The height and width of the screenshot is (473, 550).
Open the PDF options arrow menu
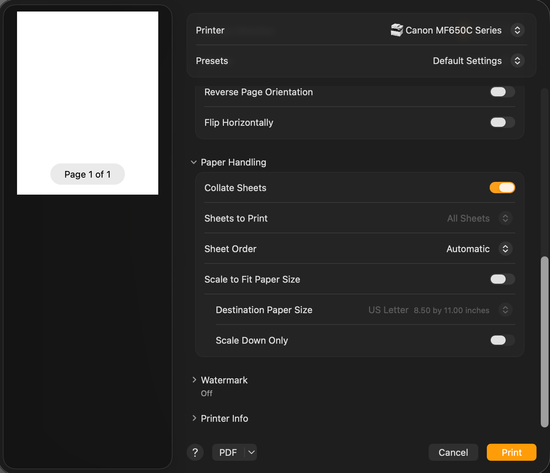tap(251, 452)
